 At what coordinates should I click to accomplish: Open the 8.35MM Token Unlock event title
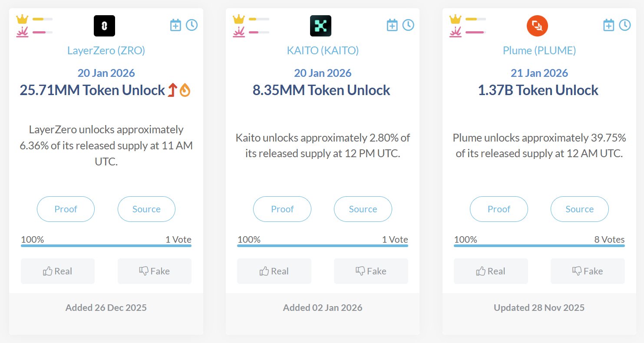tap(321, 90)
